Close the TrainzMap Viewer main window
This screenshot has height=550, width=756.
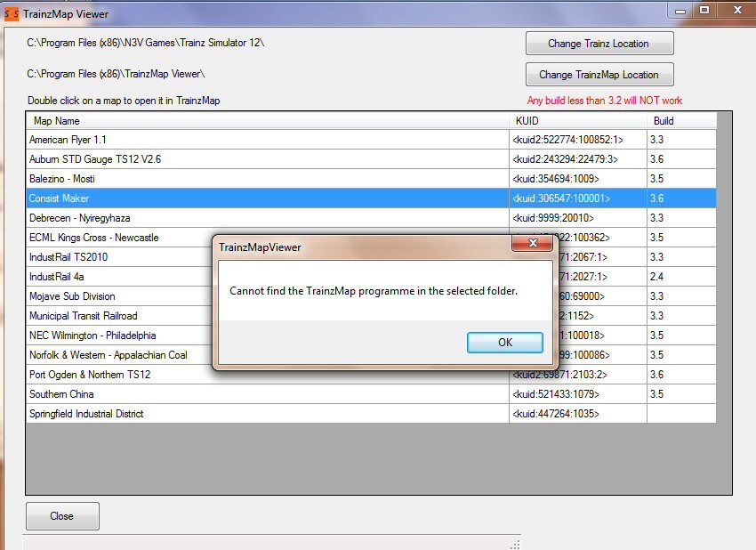click(x=737, y=11)
